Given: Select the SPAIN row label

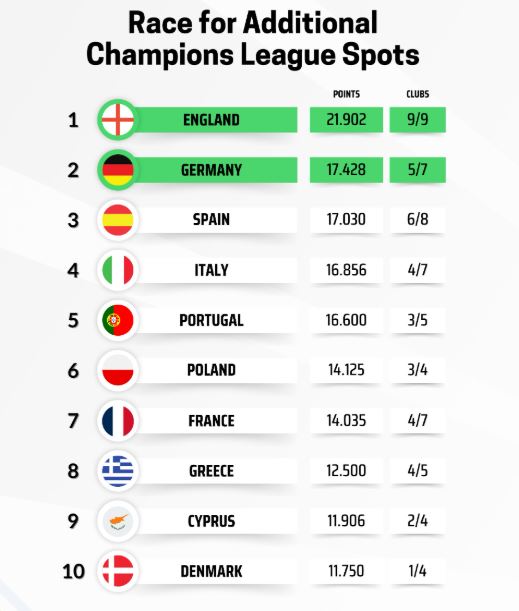Looking at the screenshot, I should pos(212,220).
